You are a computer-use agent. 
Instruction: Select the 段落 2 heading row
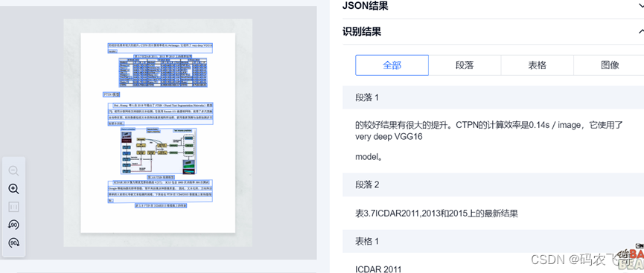click(x=494, y=184)
